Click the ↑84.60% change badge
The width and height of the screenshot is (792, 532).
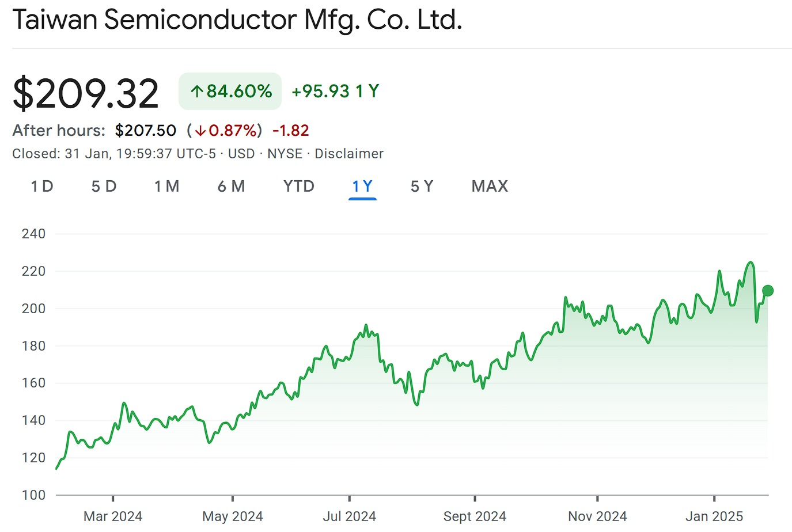(x=229, y=90)
